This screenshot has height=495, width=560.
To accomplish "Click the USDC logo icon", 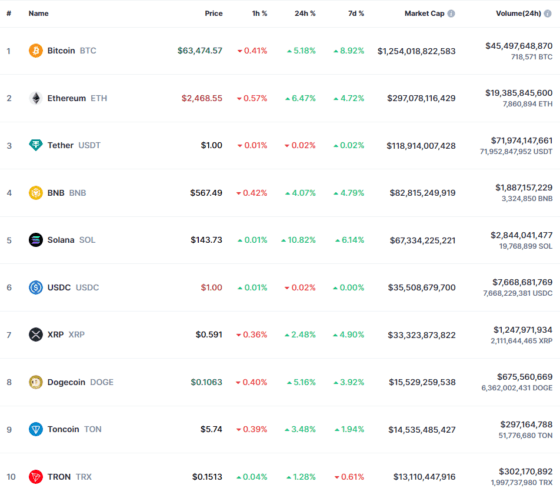I will (36, 288).
